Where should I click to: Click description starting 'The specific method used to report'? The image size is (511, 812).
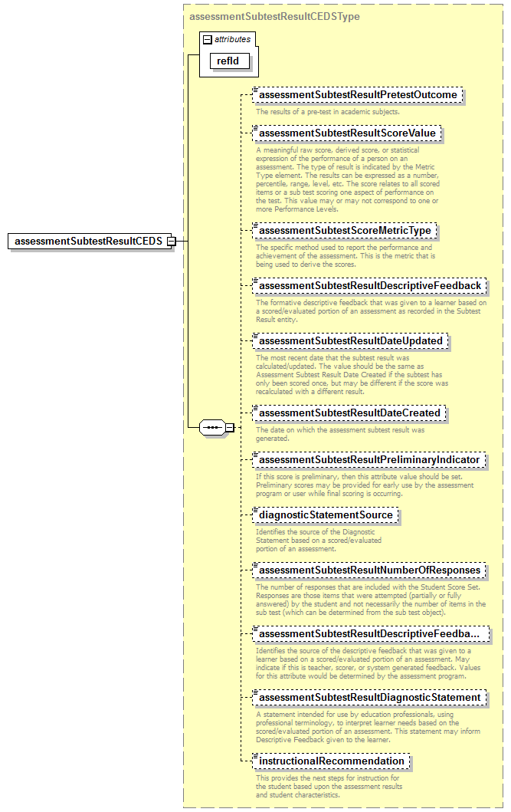coord(346,256)
